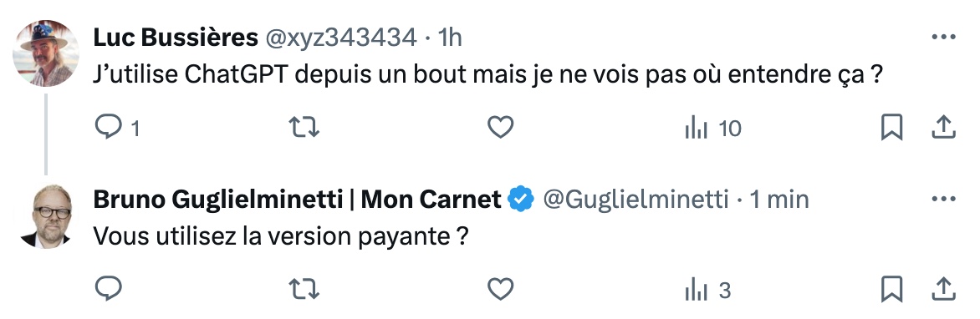The image size is (980, 319).
Task: View analytics showing 10 views
Action: (x=713, y=129)
